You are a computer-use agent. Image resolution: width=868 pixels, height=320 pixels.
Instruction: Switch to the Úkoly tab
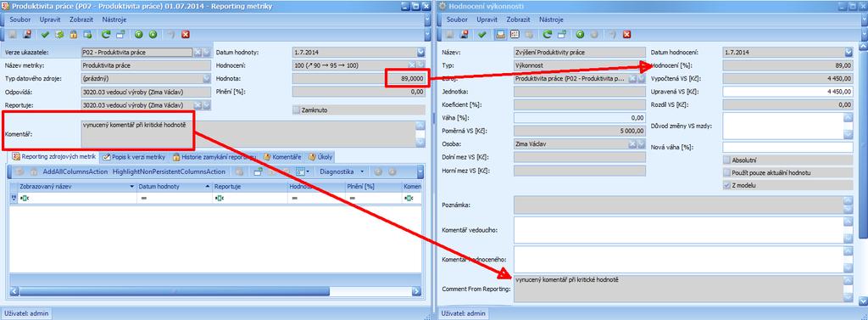click(x=320, y=157)
